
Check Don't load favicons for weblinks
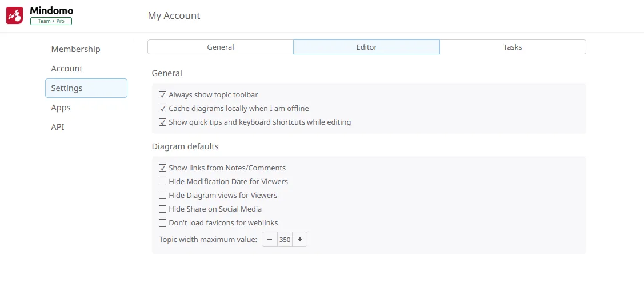(x=163, y=223)
